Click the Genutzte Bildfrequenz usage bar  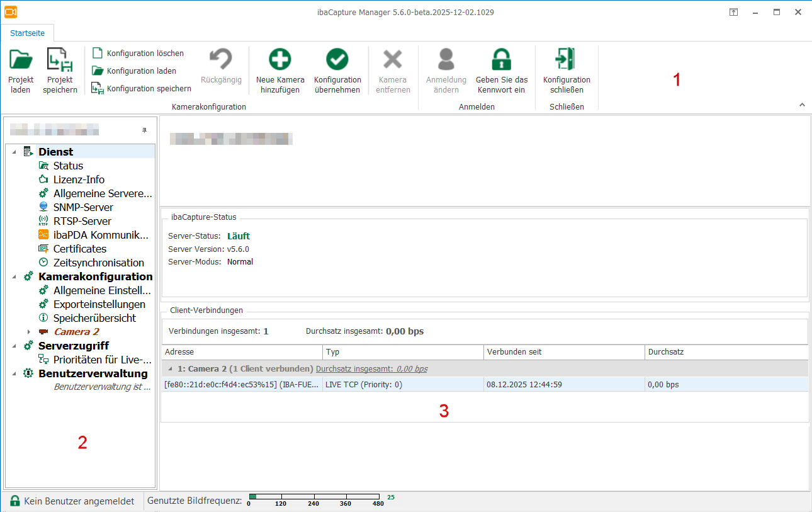click(314, 498)
